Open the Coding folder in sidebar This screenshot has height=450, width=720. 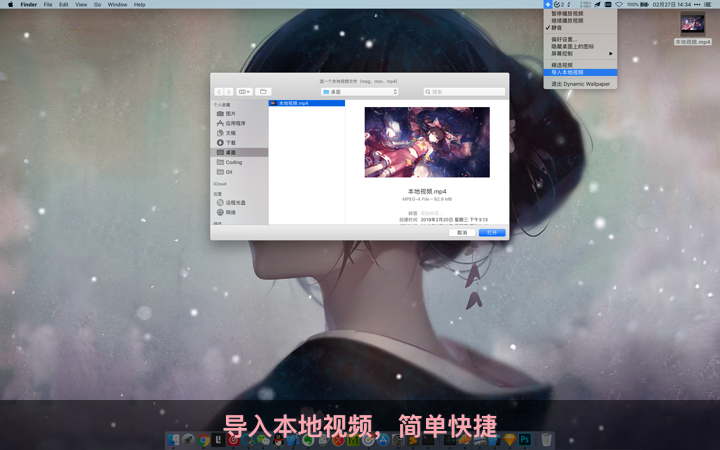click(x=239, y=162)
